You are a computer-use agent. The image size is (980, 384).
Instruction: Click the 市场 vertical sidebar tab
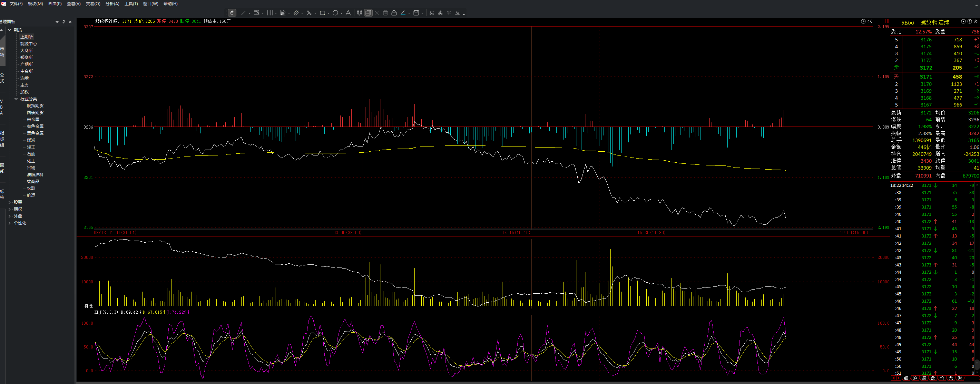2,52
